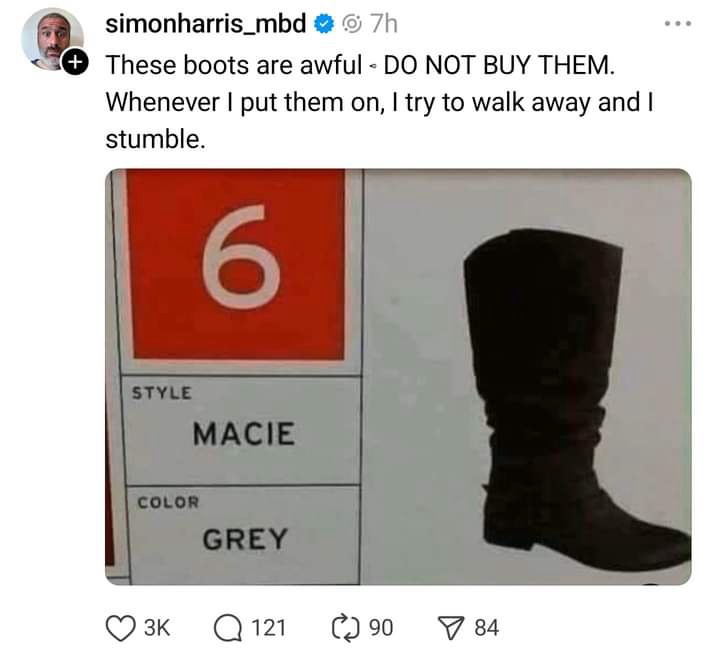The width and height of the screenshot is (720, 661).
Task: Click the post text about awful boots
Action: [380, 102]
